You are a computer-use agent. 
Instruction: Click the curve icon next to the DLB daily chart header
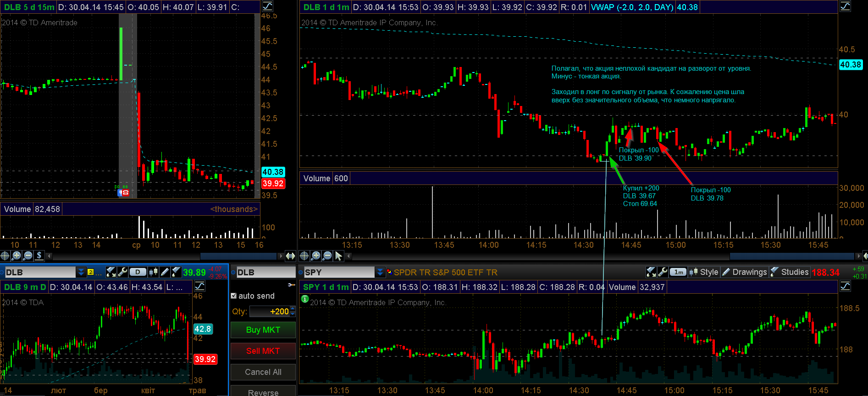click(x=200, y=286)
